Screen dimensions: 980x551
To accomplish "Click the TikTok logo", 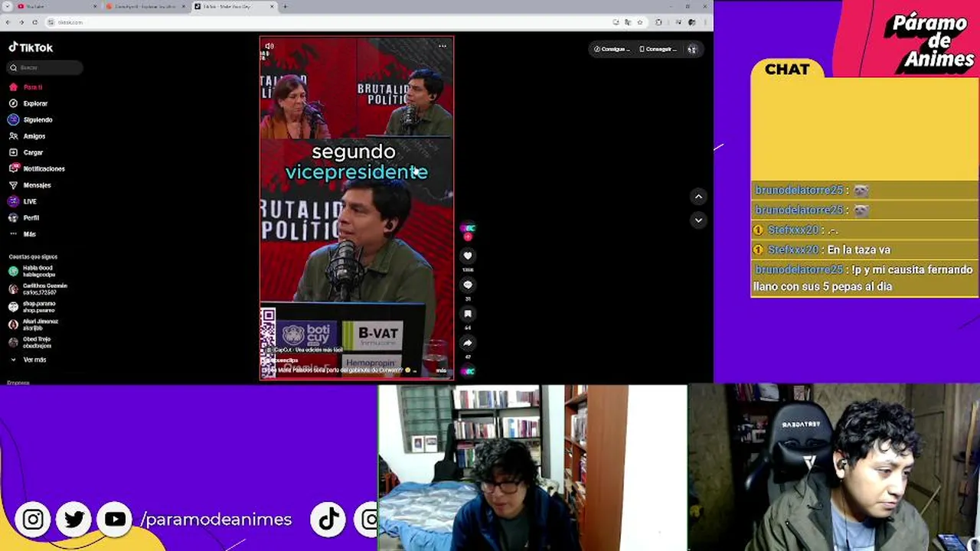I will click(x=31, y=47).
